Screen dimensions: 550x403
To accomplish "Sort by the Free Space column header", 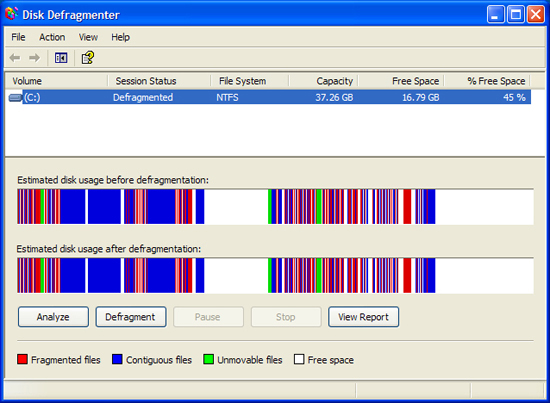I will point(401,81).
